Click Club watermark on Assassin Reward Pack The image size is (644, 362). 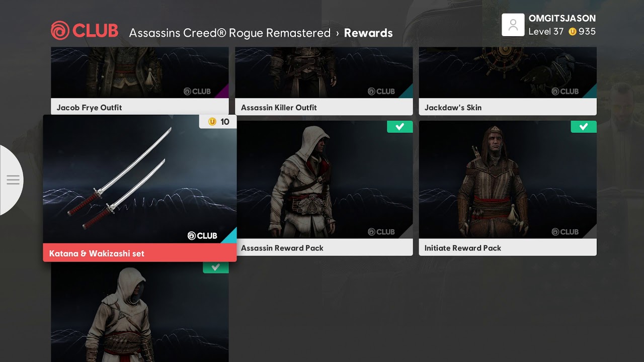pos(381,232)
